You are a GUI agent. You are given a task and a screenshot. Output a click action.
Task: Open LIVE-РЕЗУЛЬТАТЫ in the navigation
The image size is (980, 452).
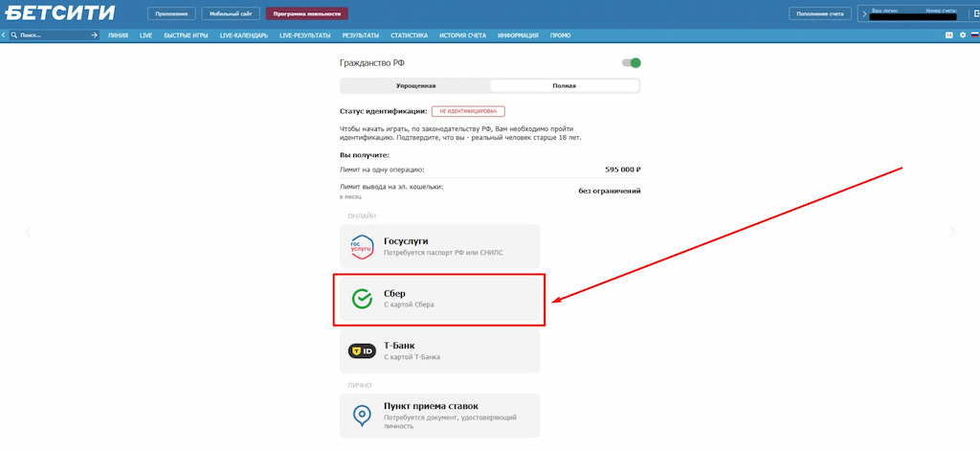pos(305,35)
